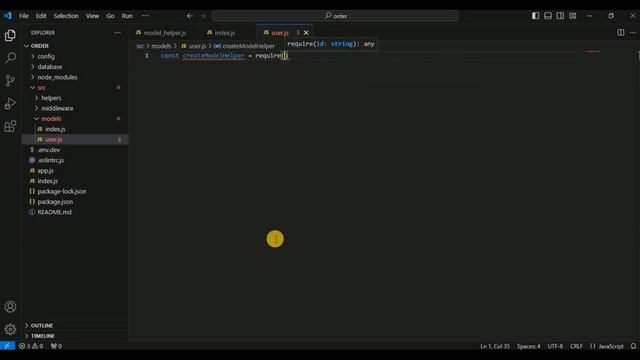Open the Go menu
This screenshot has height=360, width=640.
click(110, 16)
